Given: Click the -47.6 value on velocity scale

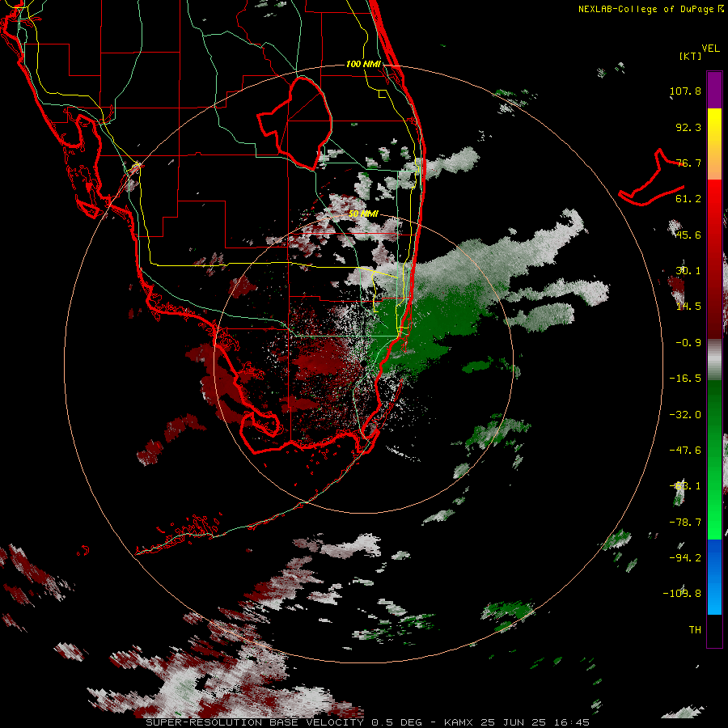Looking at the screenshot, I should click(x=685, y=451).
